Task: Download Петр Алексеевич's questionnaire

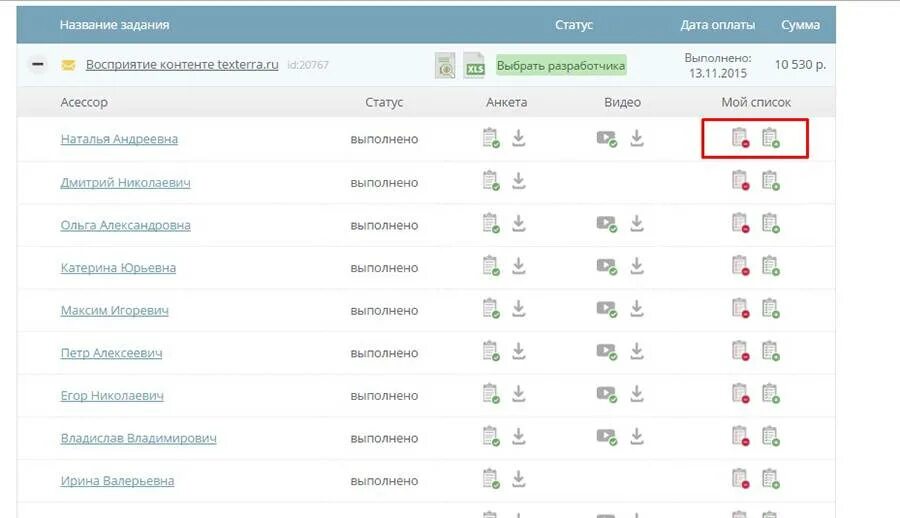Action: coord(519,351)
